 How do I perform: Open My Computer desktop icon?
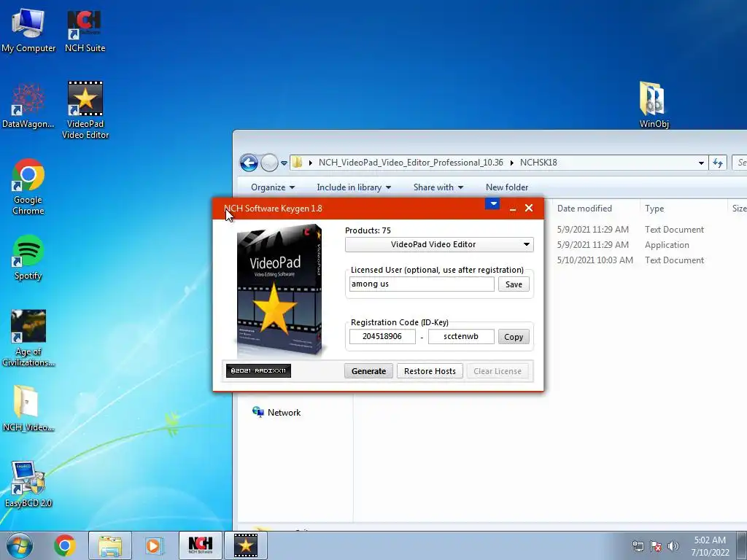point(28,31)
